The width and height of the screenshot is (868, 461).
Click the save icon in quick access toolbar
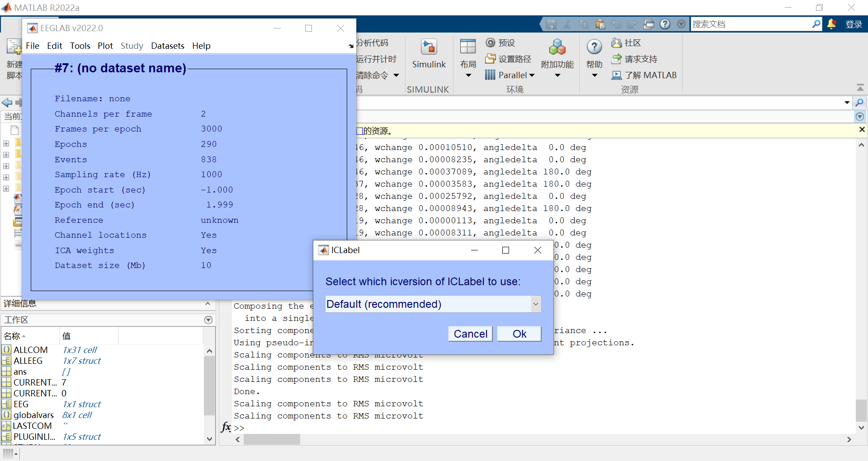551,24
